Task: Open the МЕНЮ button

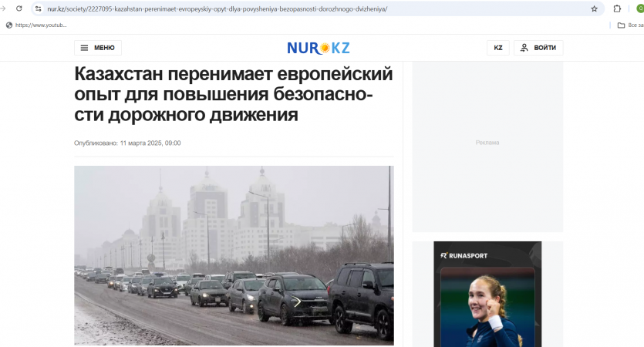Action: tap(98, 48)
